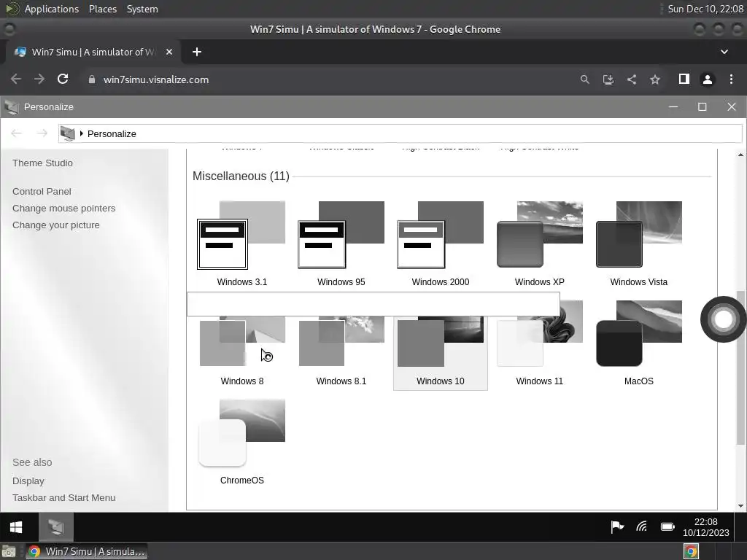Click the Personalize scrollbar down arrow
The image size is (747, 560).
click(x=741, y=506)
